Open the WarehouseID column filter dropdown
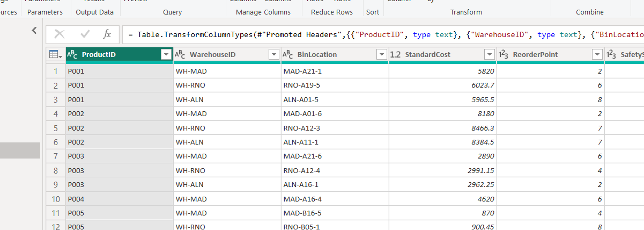The width and height of the screenshot is (644, 230). click(274, 54)
